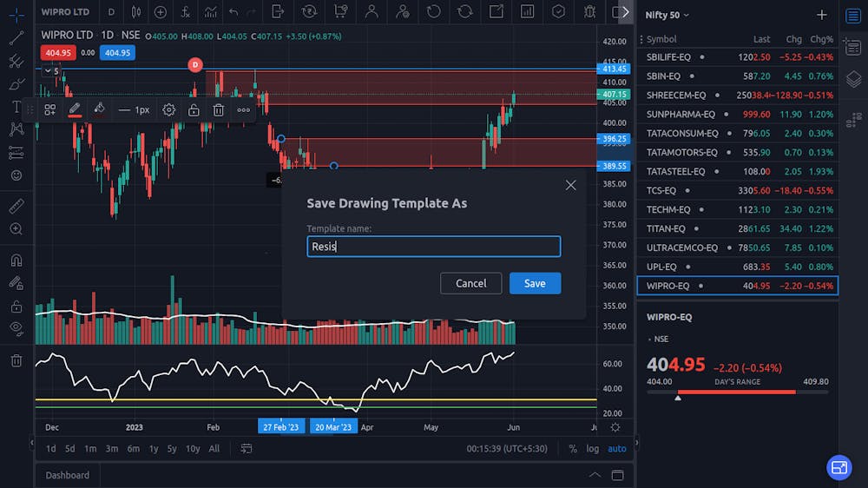868x488 pixels.
Task: Select the text annotation tool
Action: pyautogui.click(x=16, y=107)
